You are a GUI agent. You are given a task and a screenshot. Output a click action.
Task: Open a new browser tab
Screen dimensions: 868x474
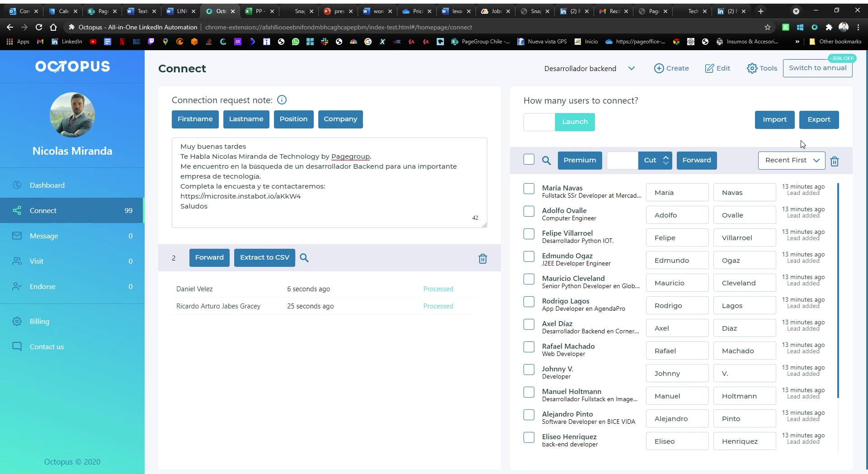pos(761,11)
